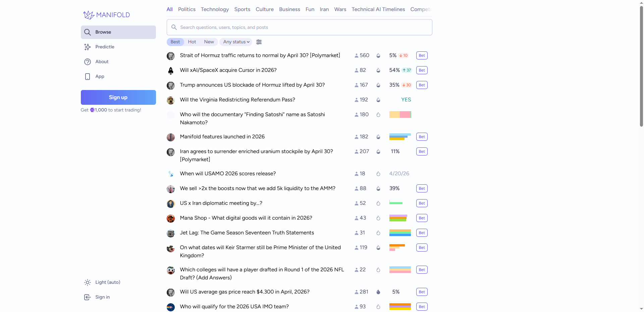Click Bet on Strait of Hormuz question

click(x=422, y=56)
